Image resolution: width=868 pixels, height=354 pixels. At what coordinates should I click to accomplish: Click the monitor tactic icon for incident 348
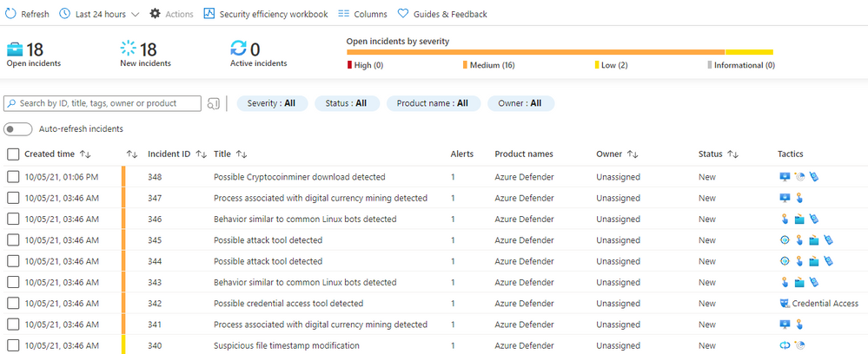pos(785,177)
